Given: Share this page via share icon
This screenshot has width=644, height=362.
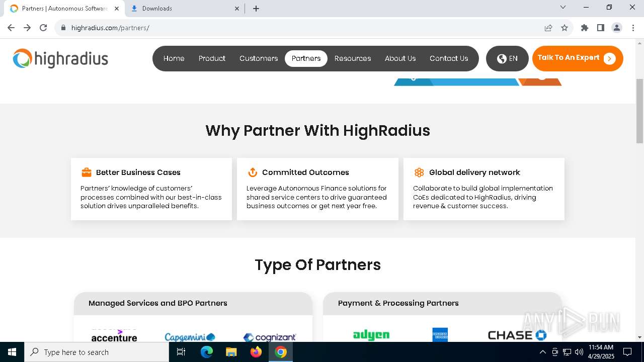Looking at the screenshot, I should pyautogui.click(x=548, y=28).
